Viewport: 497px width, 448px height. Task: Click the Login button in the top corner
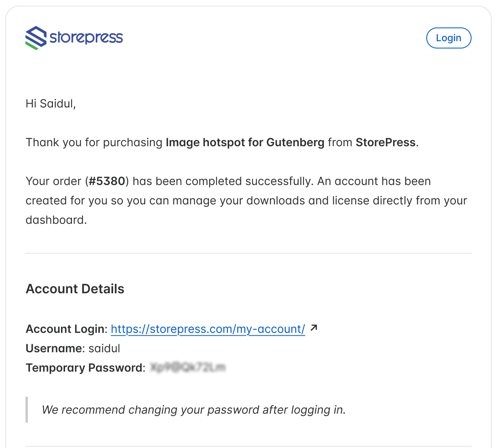click(x=449, y=38)
